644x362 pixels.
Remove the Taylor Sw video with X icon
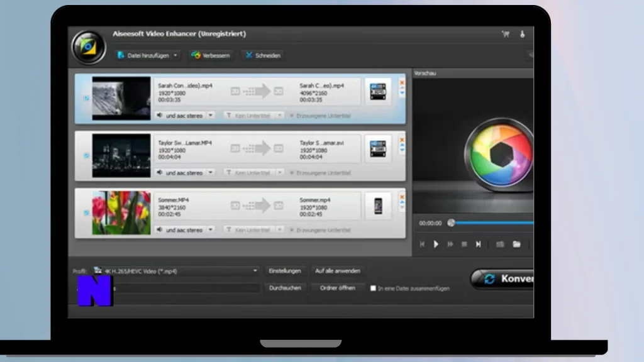(402, 140)
